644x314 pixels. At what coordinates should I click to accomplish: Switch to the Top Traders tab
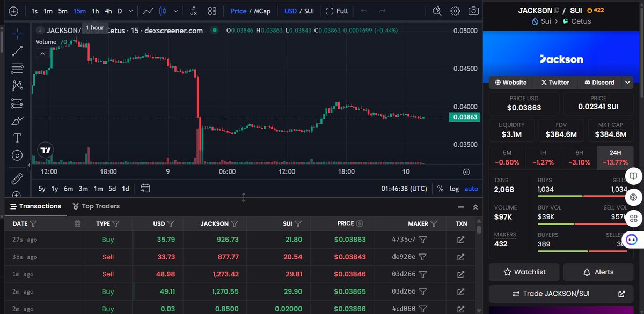pos(96,206)
